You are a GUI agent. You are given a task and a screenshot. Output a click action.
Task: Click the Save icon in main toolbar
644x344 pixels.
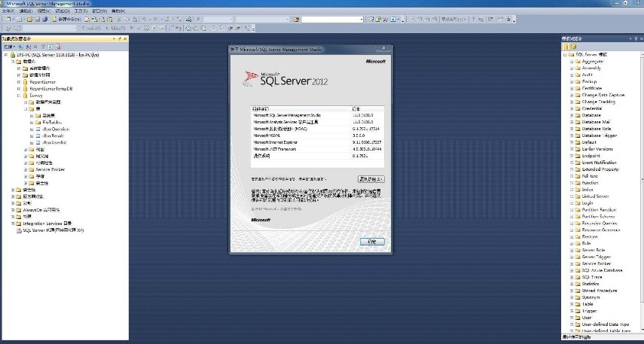point(38,20)
